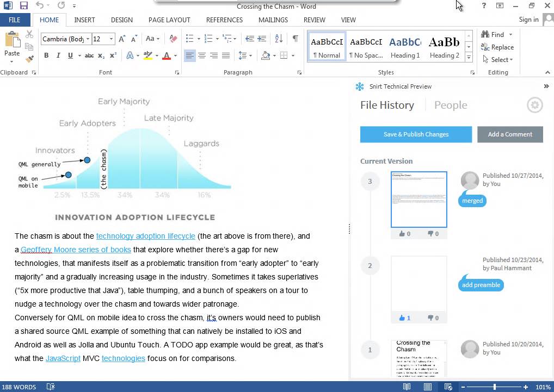
Task: Open Geoffery Moore series of books link
Action: (x=76, y=250)
